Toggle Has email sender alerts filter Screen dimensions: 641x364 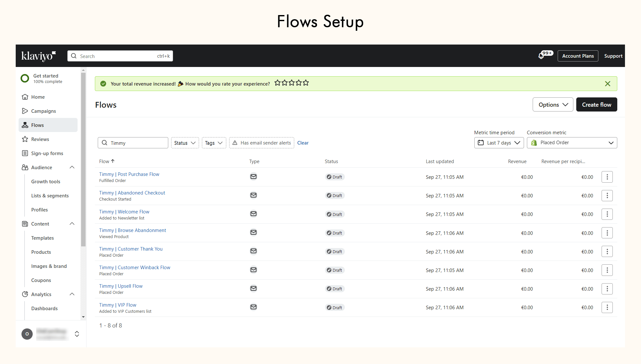(262, 143)
